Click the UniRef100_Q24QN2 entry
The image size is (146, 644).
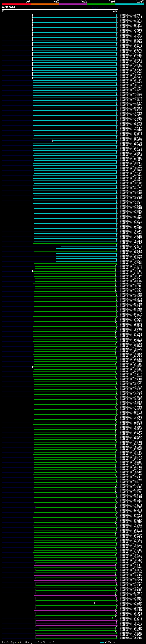[131, 590]
